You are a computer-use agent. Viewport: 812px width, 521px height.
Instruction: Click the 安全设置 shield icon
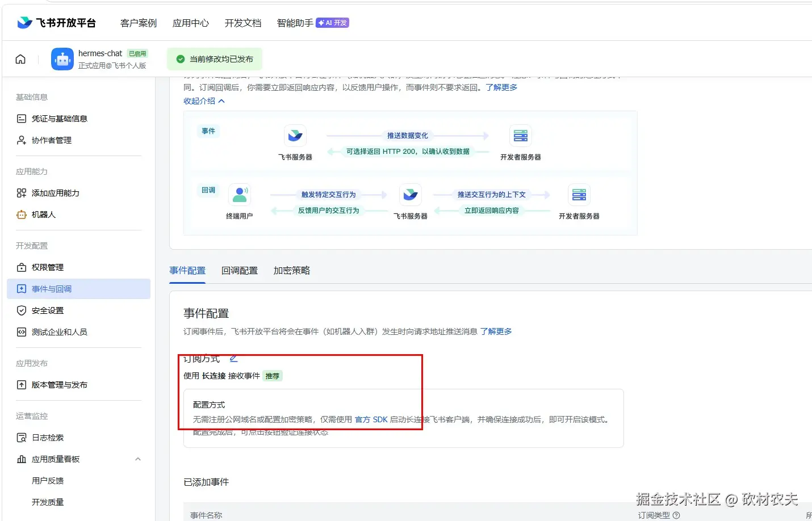click(x=22, y=310)
